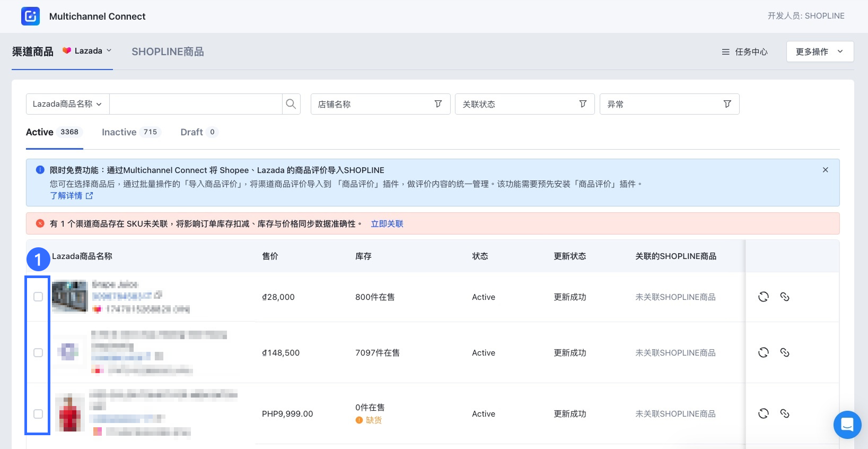
Task: Switch to the SHOPLINE商品 tab
Action: 168,51
